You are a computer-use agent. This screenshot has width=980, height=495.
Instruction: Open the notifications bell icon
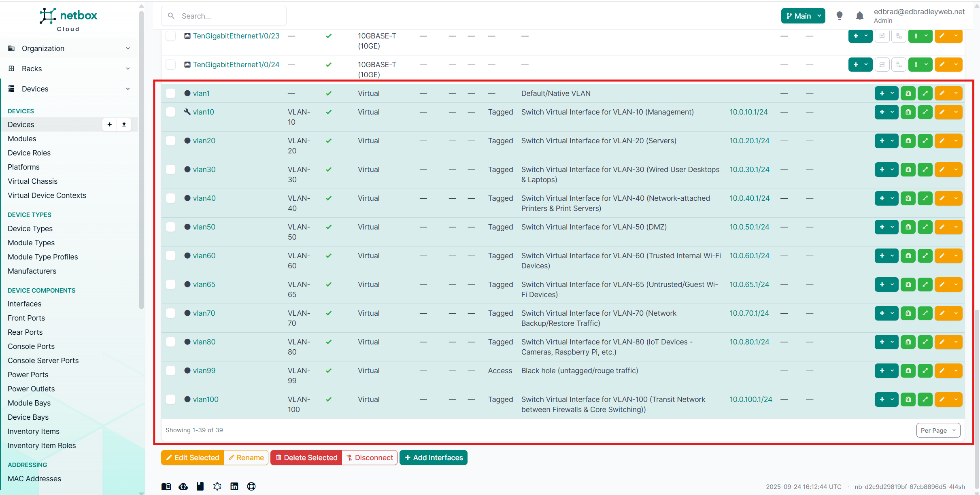point(860,16)
